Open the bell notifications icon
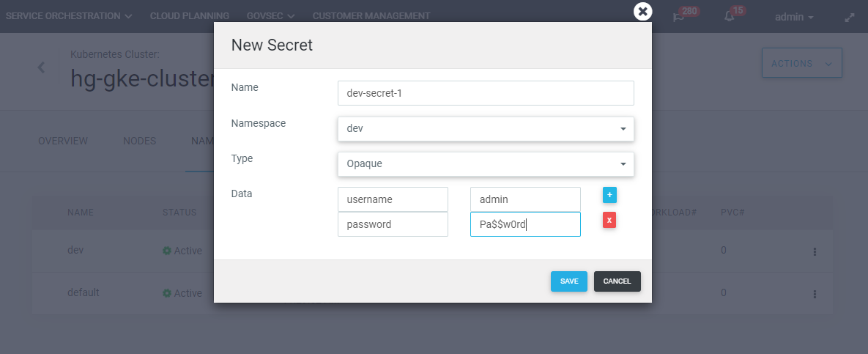 [x=729, y=16]
